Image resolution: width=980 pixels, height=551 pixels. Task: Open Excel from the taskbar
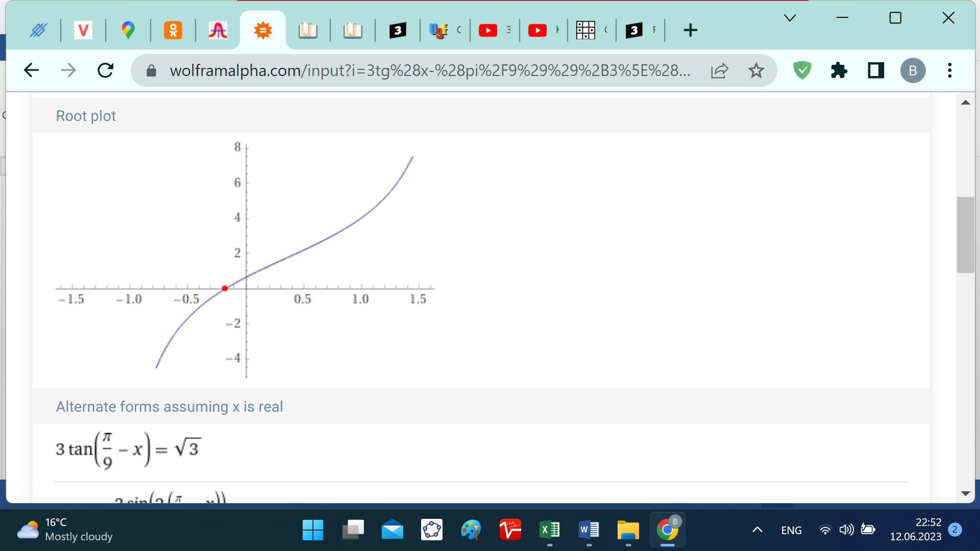550,530
